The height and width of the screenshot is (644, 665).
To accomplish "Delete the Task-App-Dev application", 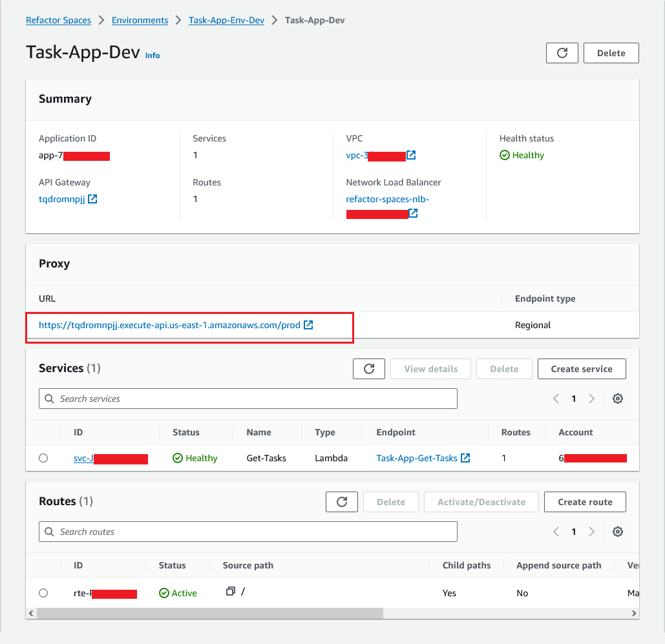I will click(611, 53).
